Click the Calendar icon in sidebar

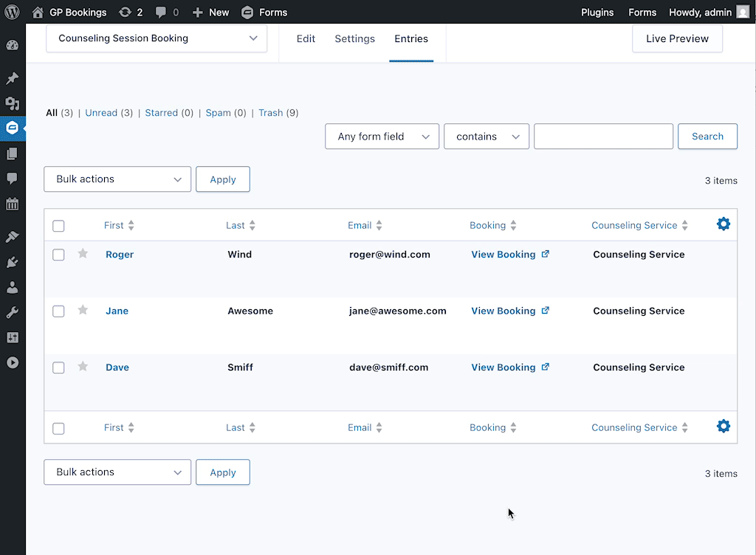pyautogui.click(x=13, y=204)
